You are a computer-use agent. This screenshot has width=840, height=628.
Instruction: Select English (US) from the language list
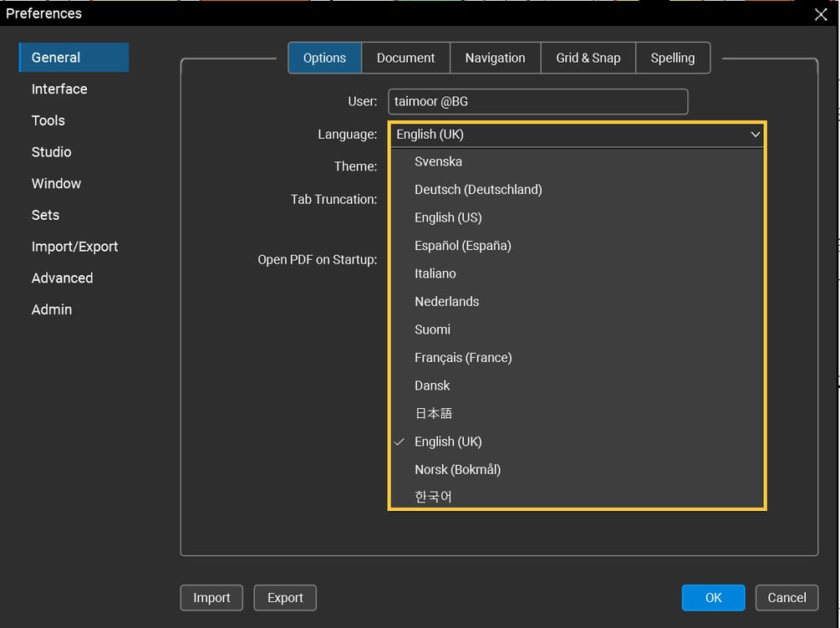[x=448, y=217]
